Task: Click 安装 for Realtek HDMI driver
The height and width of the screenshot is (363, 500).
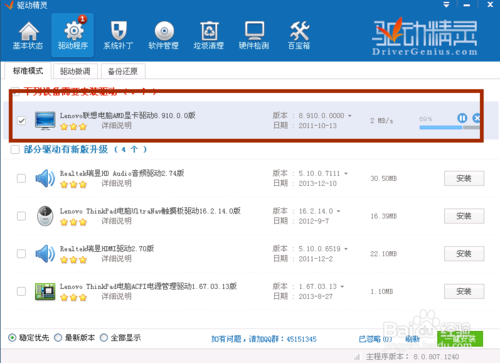Action: tap(464, 254)
